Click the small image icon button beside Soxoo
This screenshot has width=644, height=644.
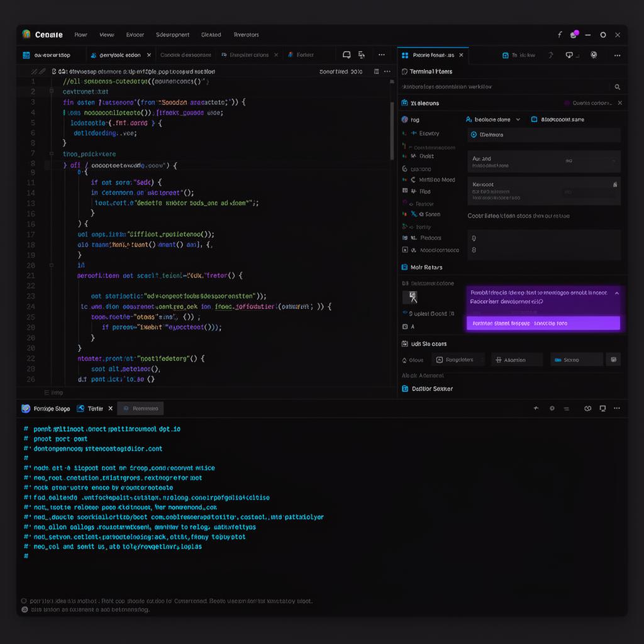pyautogui.click(x=613, y=360)
